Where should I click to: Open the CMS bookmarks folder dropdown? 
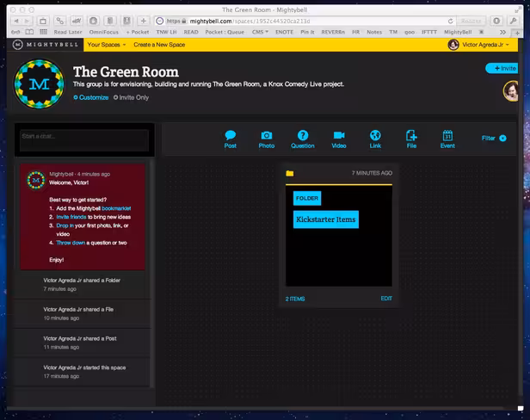[260, 32]
